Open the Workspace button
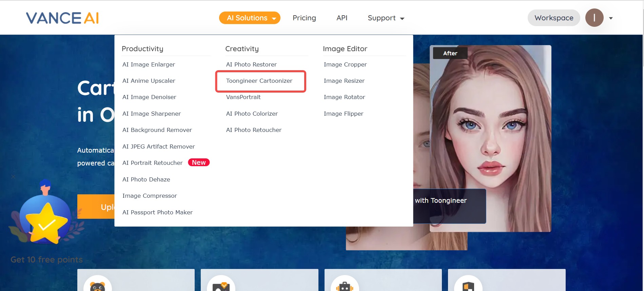 point(554,18)
